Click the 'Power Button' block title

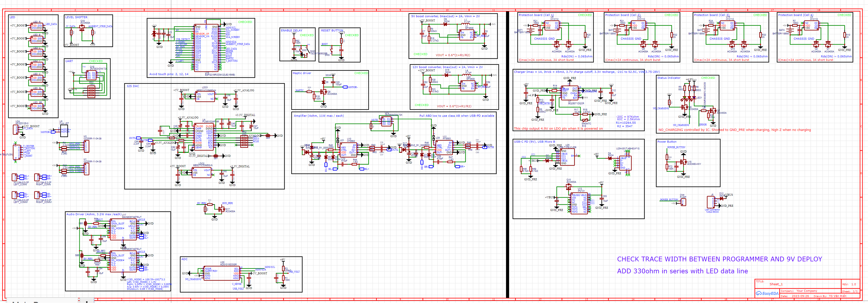667,142
